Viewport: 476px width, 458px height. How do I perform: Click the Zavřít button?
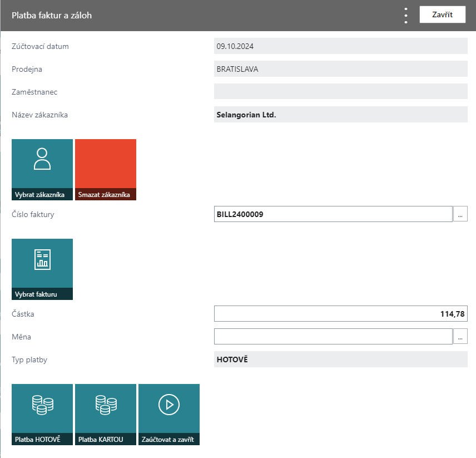[442, 14]
